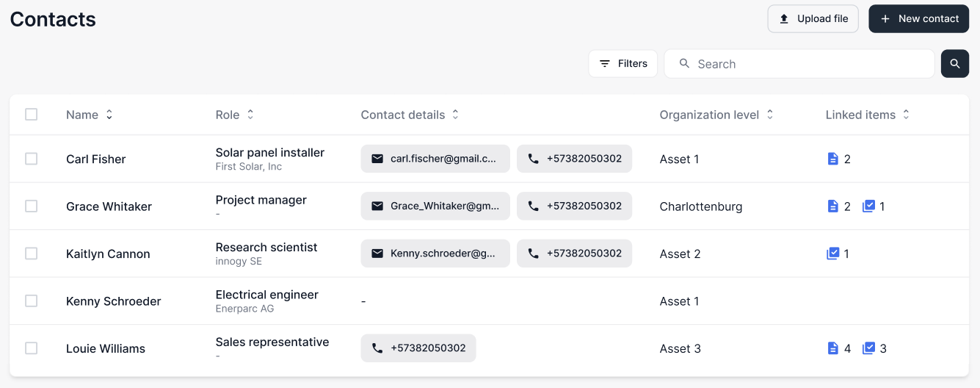Select the checkbox for Carl Fisher
The height and width of the screenshot is (388, 980).
click(31, 159)
